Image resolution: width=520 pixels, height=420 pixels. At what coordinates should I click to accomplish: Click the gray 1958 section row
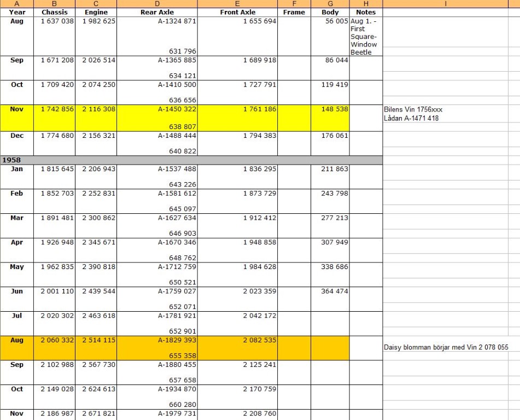pyautogui.click(x=191, y=160)
